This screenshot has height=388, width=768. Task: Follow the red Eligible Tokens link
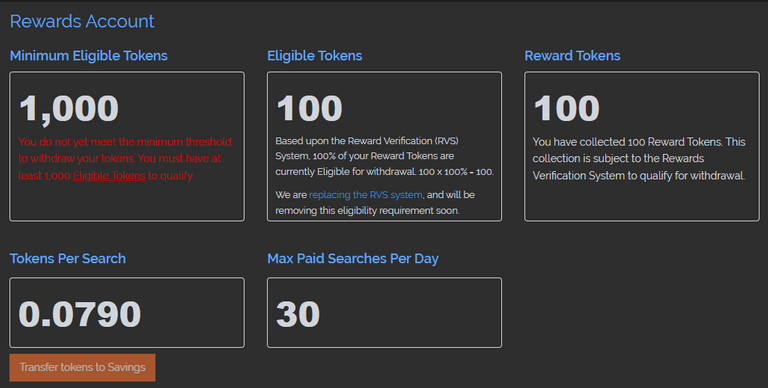click(109, 175)
